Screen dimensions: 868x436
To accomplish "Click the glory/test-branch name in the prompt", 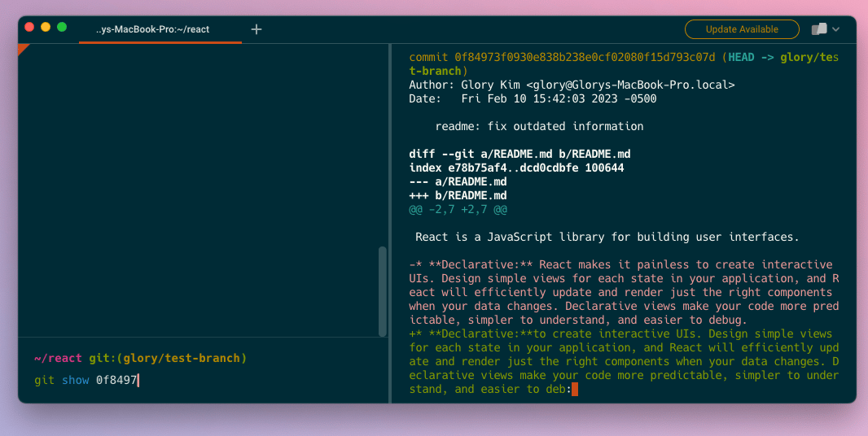I will pos(196,358).
